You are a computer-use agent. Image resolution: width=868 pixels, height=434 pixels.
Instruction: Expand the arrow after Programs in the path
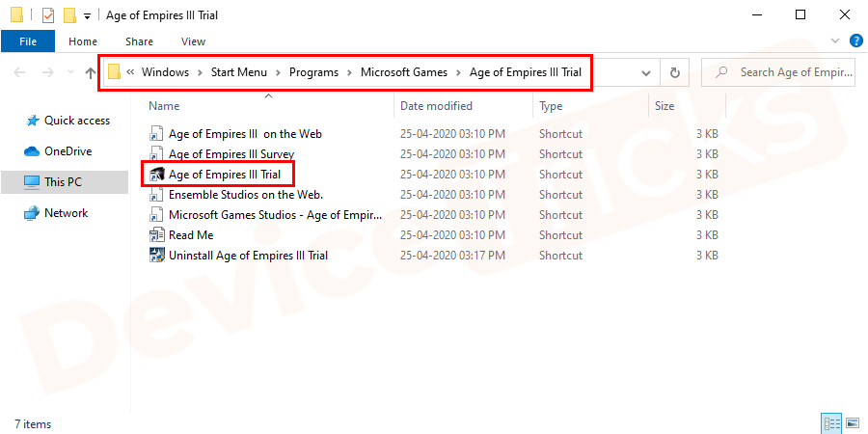tap(349, 72)
